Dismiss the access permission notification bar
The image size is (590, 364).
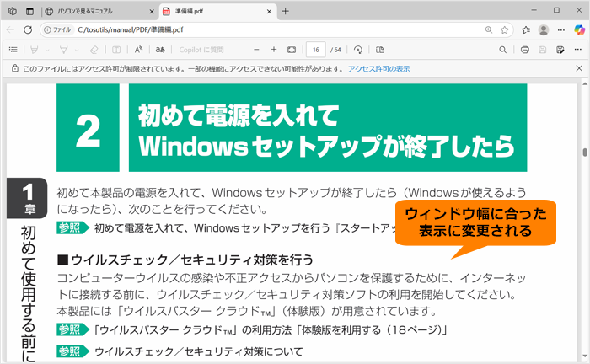coord(579,68)
